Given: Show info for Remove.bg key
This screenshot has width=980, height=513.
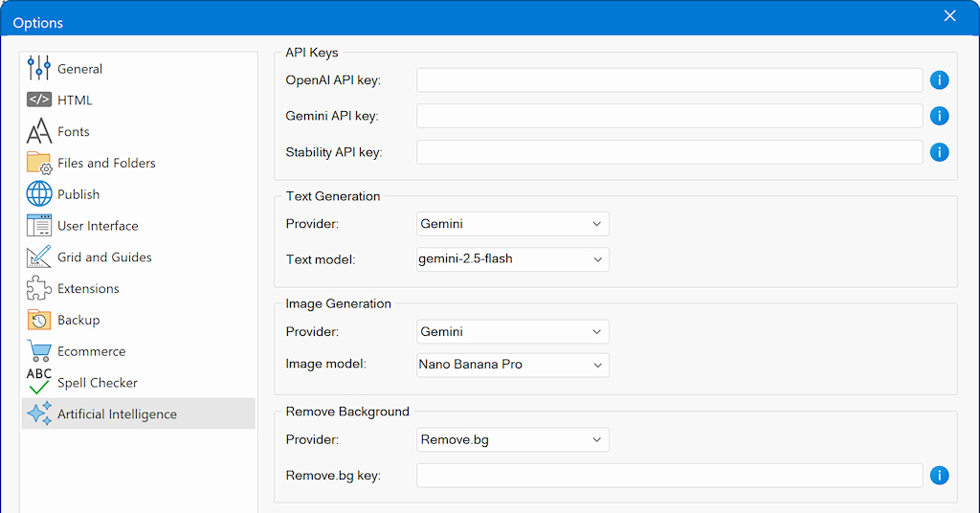Looking at the screenshot, I should [x=939, y=476].
